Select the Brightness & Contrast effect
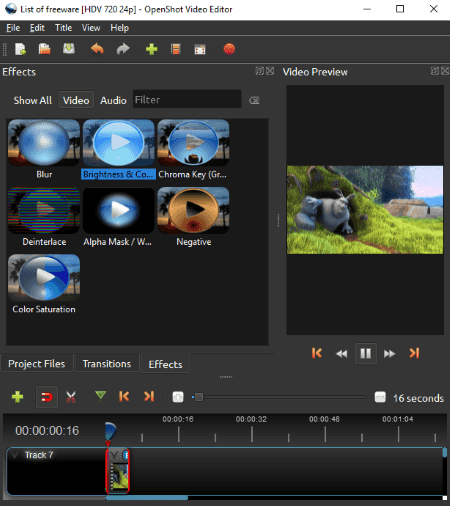450x506 pixels. [x=118, y=150]
